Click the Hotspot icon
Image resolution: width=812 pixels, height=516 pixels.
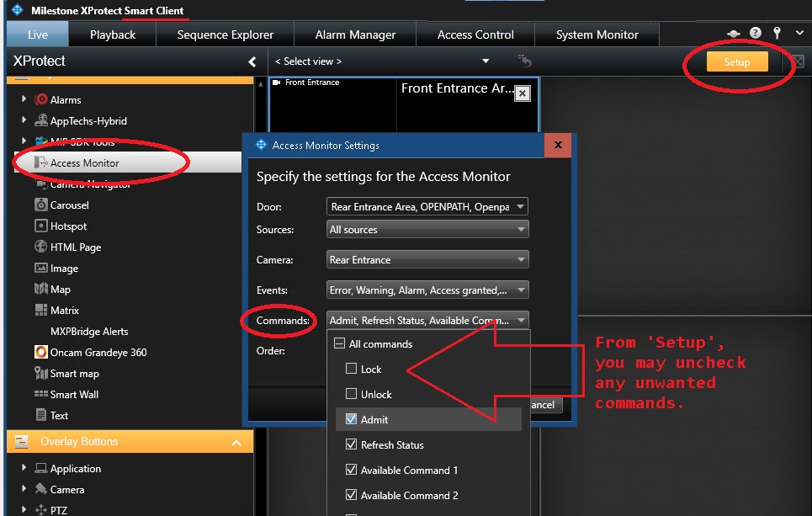point(40,226)
